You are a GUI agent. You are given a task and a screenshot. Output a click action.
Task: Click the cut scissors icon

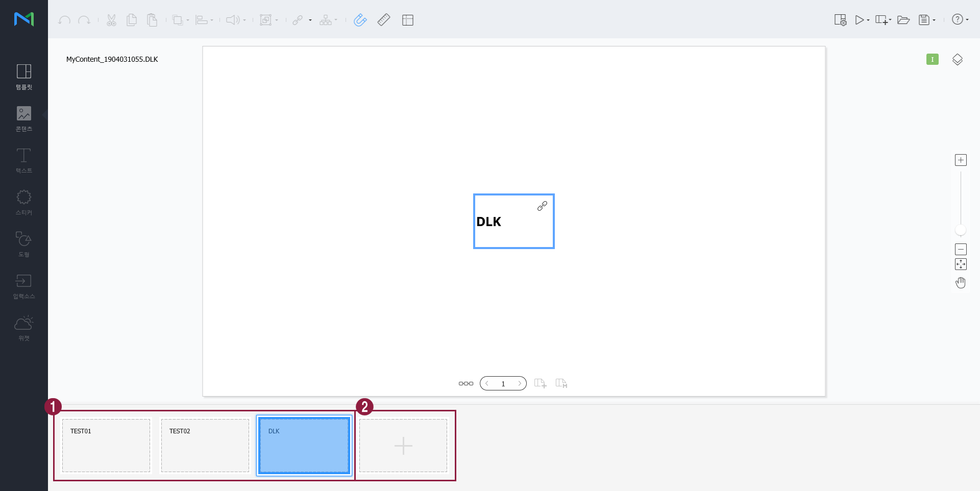(111, 20)
